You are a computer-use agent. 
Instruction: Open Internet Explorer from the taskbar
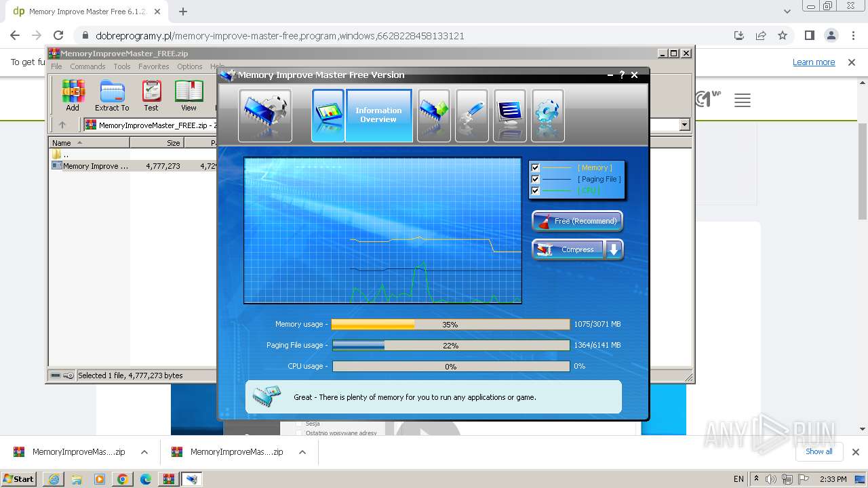click(54, 479)
